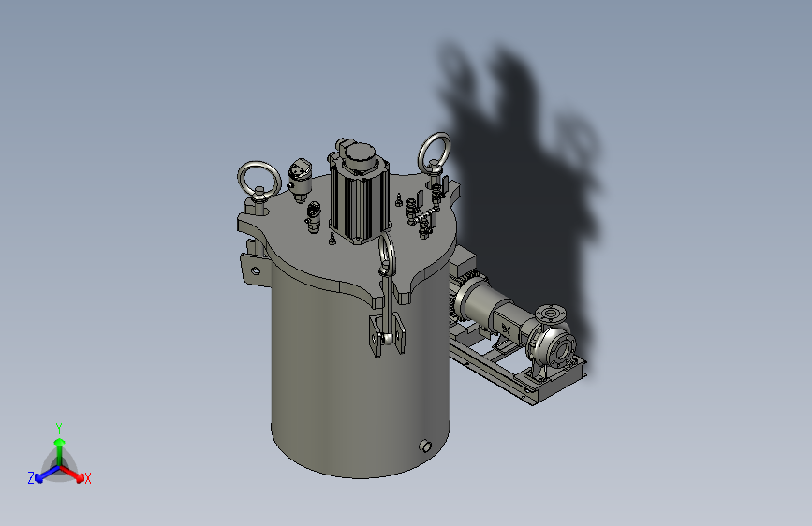The width and height of the screenshot is (812, 526).
Task: Click the blue Z axis arrow on triad
Action: (46, 475)
